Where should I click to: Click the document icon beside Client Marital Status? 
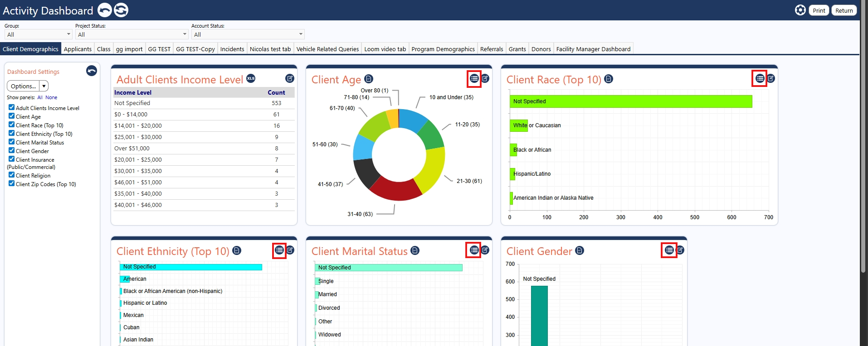coord(415,250)
